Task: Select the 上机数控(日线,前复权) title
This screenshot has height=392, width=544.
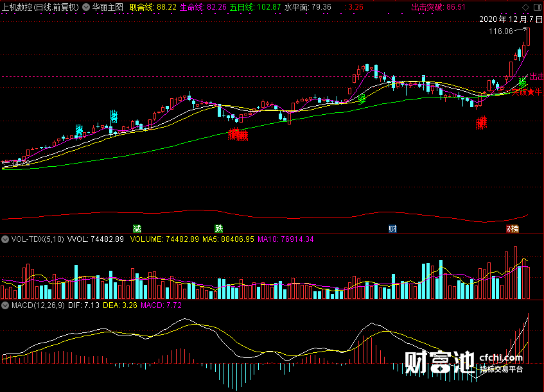Action: [40, 7]
